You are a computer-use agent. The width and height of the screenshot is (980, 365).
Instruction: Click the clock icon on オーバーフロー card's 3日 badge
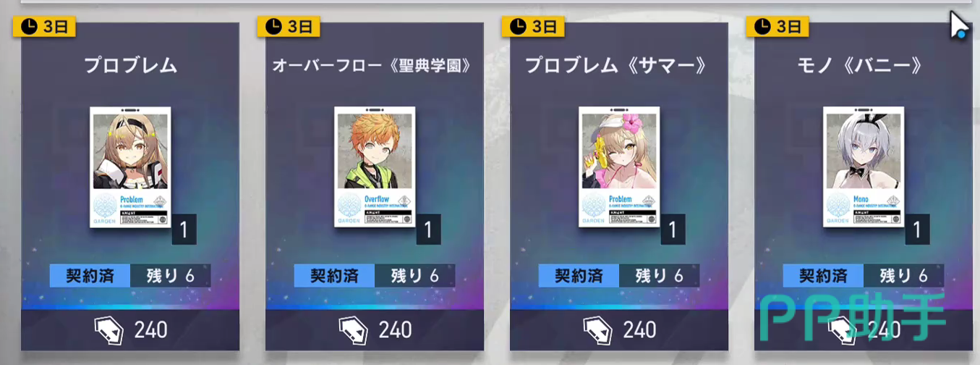tap(273, 27)
